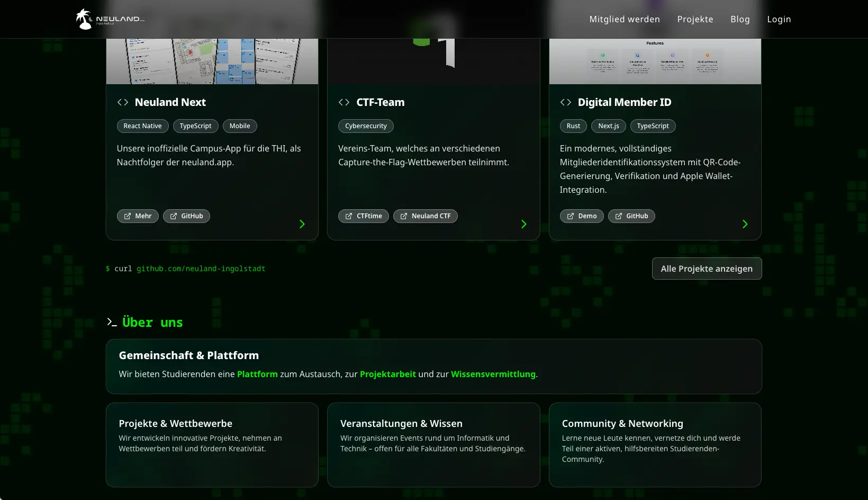This screenshot has height=500, width=868.
Task: Select the Community & Networking card heading
Action: click(622, 424)
